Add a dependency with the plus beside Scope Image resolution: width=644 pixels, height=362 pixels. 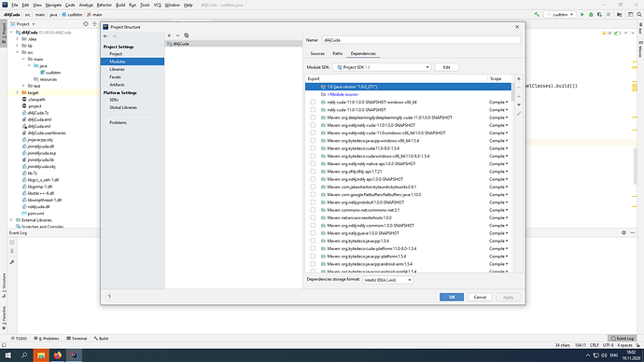click(x=519, y=78)
